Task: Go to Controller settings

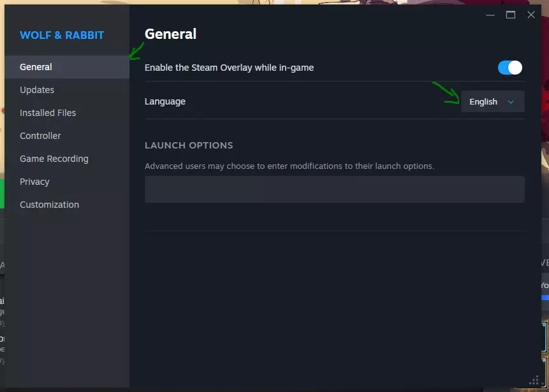Action: click(40, 136)
